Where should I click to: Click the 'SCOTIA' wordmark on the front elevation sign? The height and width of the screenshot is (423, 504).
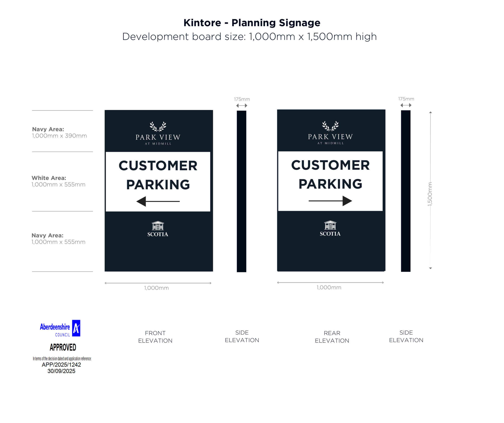(x=158, y=234)
